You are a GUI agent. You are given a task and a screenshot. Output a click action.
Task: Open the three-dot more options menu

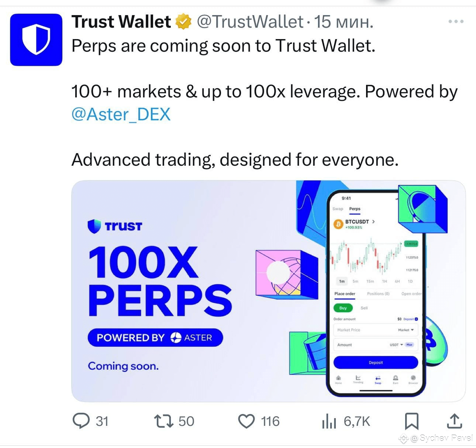pos(456,21)
